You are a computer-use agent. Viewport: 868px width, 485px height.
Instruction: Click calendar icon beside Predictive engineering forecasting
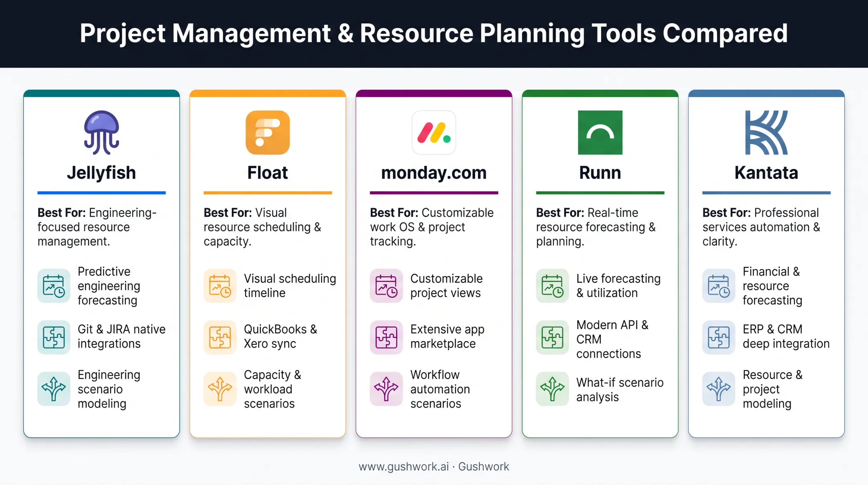(x=54, y=286)
